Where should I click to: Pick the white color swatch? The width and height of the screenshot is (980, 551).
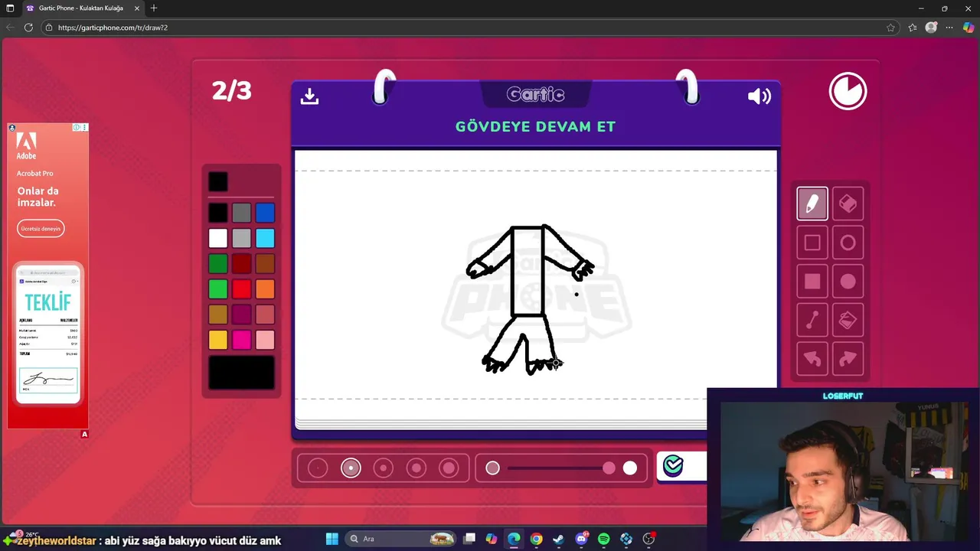click(217, 238)
